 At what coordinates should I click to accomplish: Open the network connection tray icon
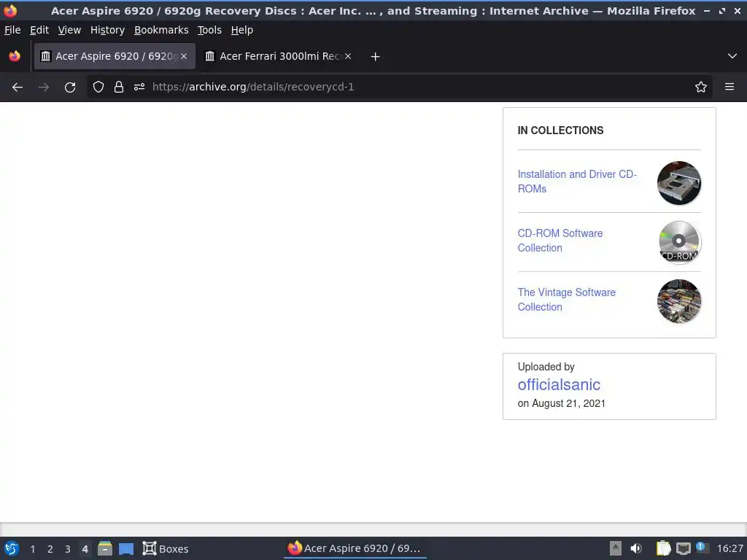click(x=683, y=548)
